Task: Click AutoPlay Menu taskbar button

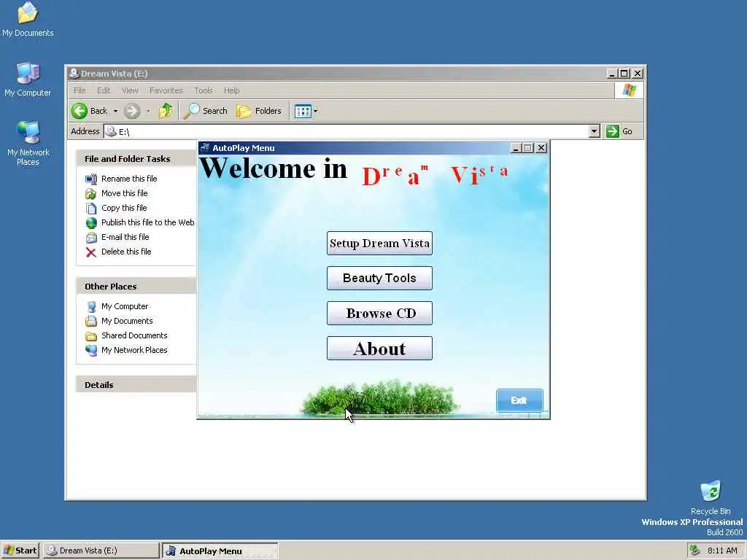Action: point(220,551)
